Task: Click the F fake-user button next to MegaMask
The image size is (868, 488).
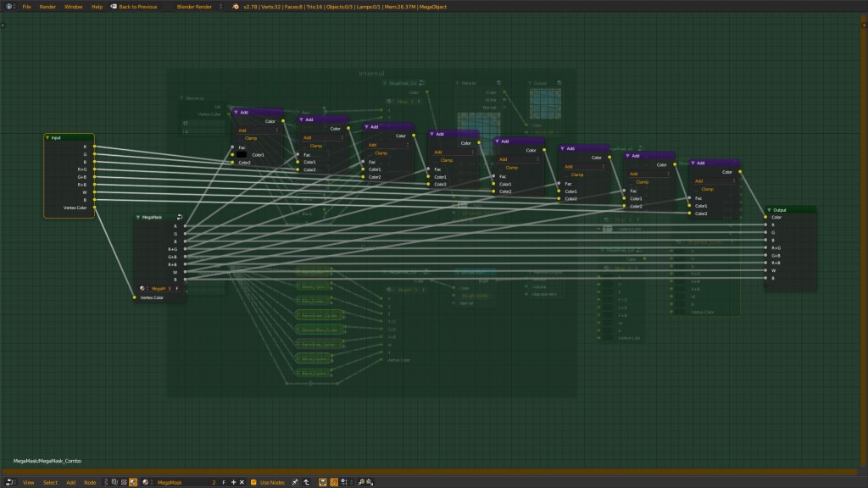Action: point(224,481)
